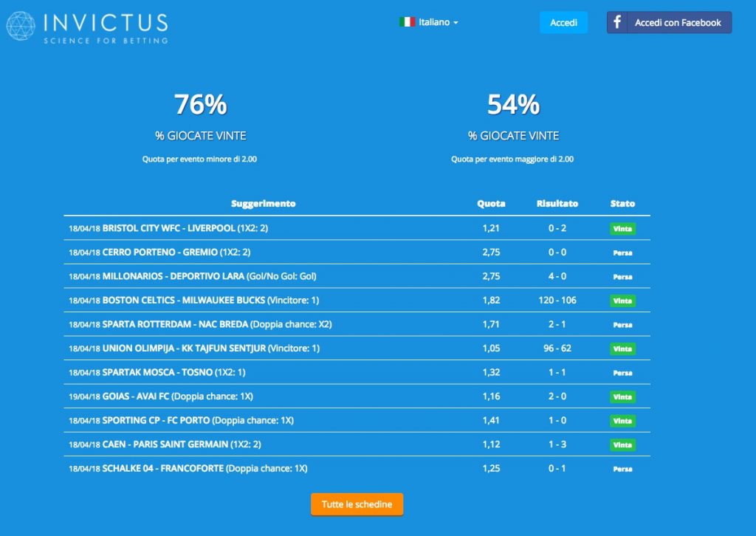756x536 pixels.
Task: Click result 120 - 106
Action: click(x=557, y=300)
